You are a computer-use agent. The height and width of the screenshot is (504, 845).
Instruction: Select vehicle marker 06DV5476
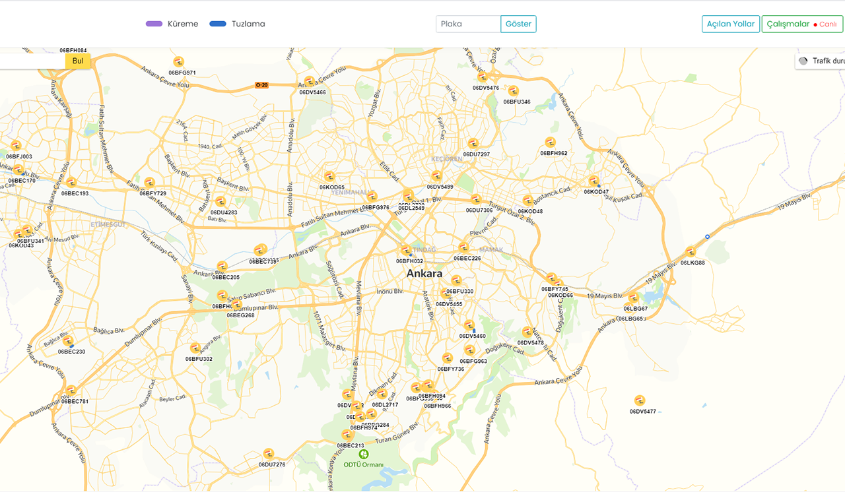tap(483, 77)
